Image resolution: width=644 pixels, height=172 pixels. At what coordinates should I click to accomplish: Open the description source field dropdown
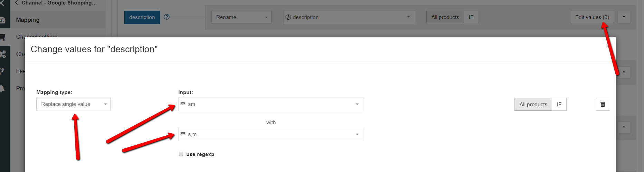(348, 17)
